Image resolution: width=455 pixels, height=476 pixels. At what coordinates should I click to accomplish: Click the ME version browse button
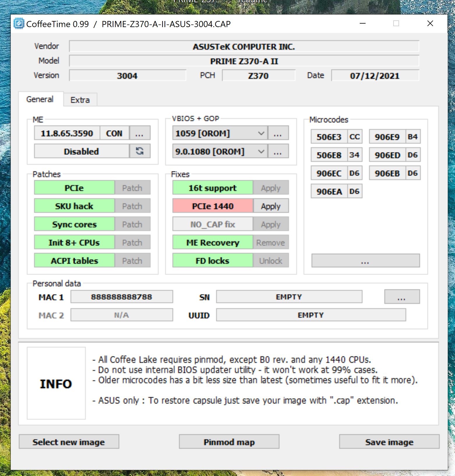click(x=140, y=133)
